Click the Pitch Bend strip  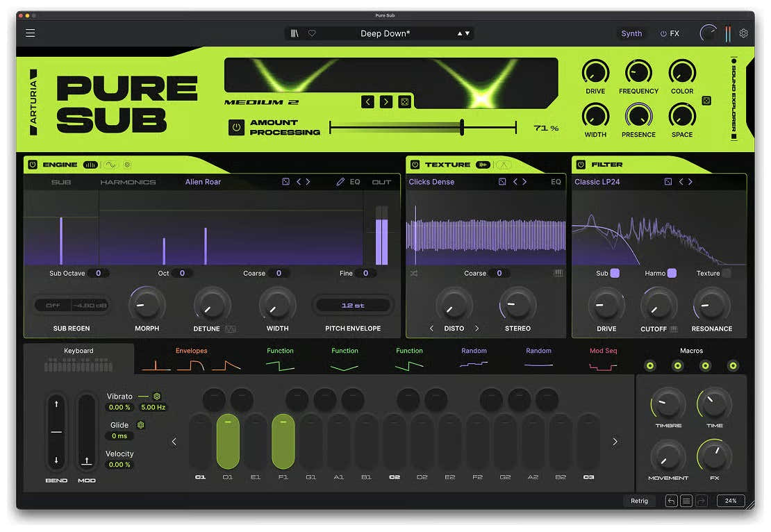point(56,431)
